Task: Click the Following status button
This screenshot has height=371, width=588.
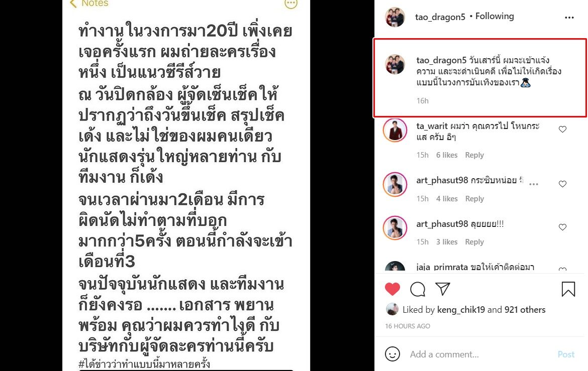Action: [x=495, y=16]
